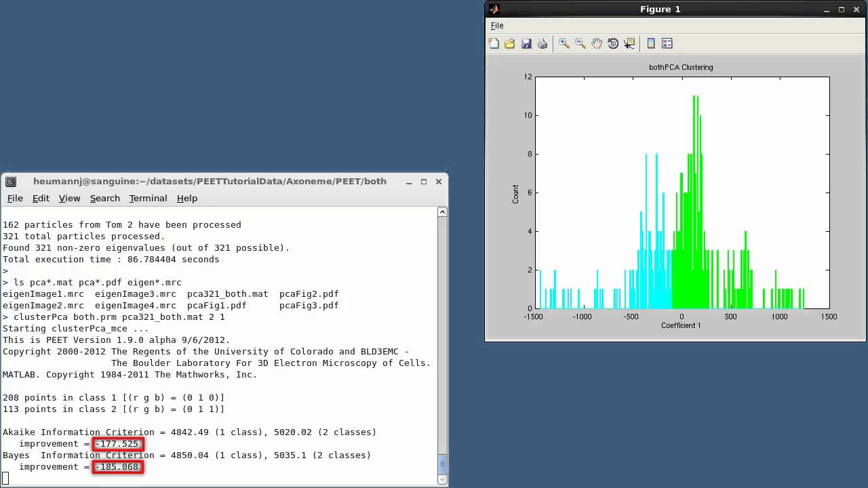Close the Figure 1 window

pyautogui.click(x=856, y=9)
